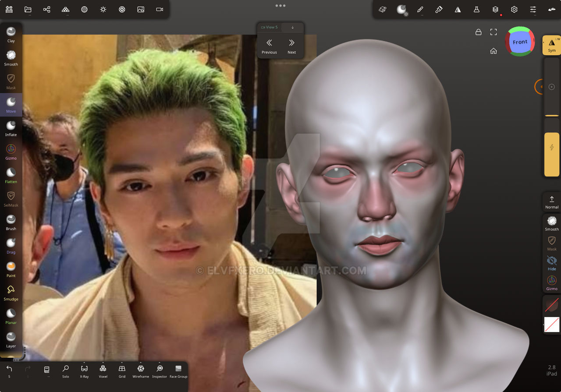This screenshot has height=392, width=561.
Task: Select Mask shortcut in right toolbar
Action: point(552,243)
